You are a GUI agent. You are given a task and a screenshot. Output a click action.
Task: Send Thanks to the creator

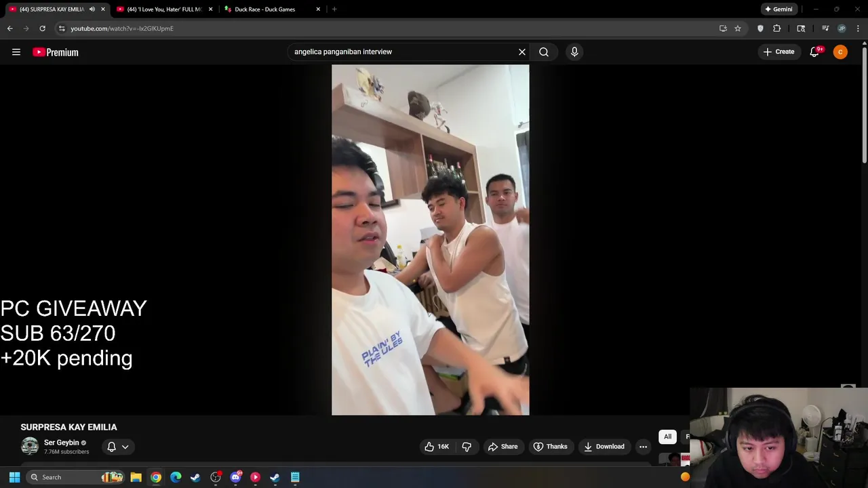(550, 447)
